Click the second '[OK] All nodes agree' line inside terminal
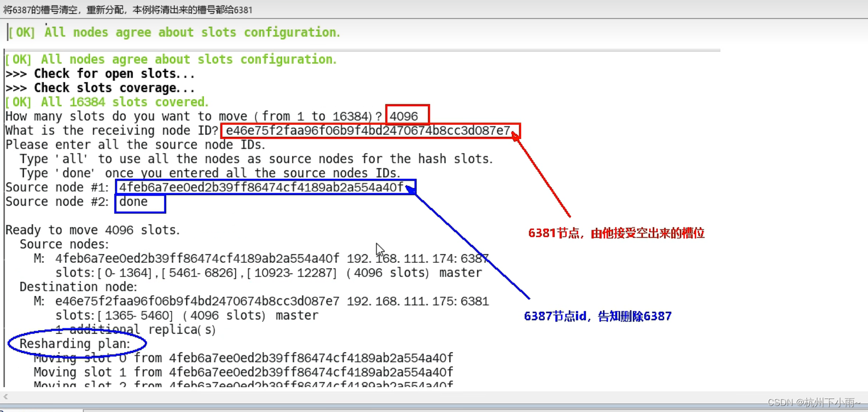Screen dimensions: 868x412 171,60
